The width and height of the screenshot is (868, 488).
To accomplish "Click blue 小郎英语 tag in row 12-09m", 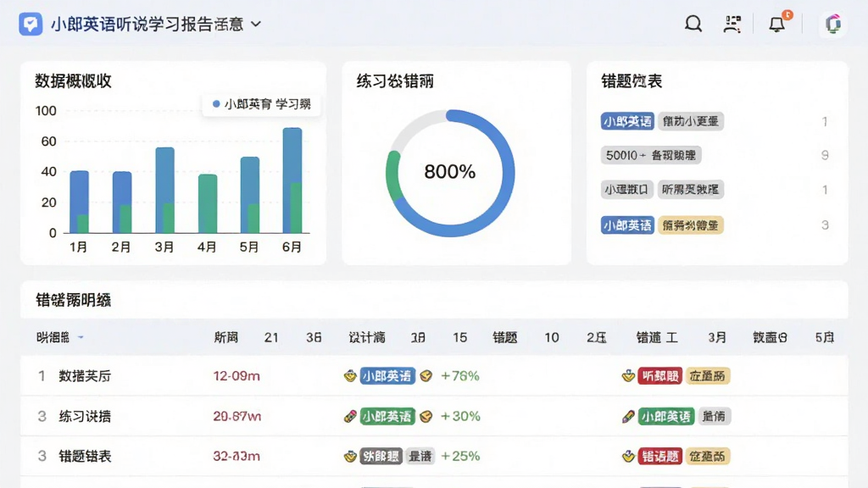I will click(x=387, y=376).
